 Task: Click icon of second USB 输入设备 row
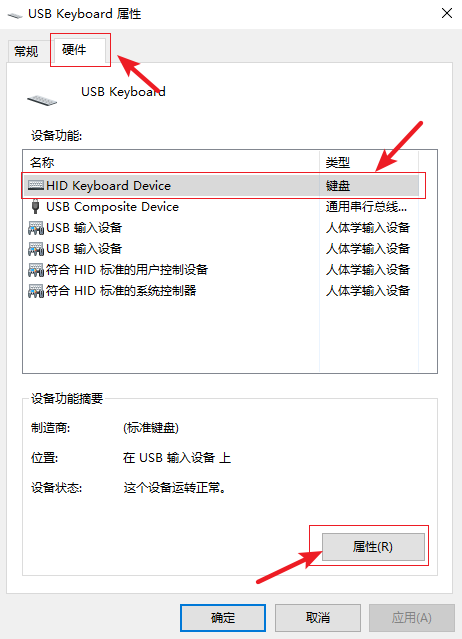(x=36, y=249)
